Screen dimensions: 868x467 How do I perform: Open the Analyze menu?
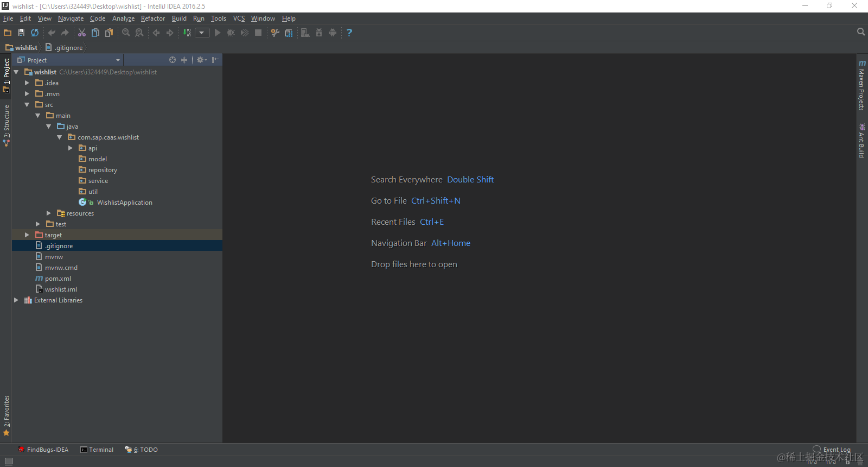[123, 18]
